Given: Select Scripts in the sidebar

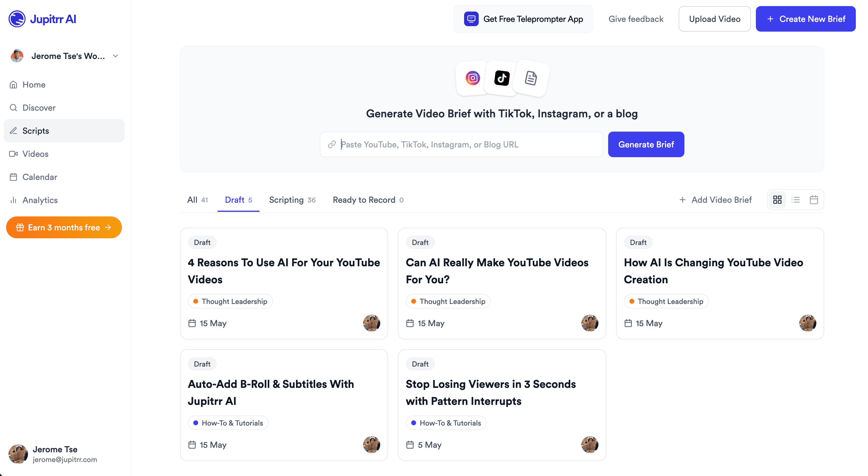Looking at the screenshot, I should 64,131.
